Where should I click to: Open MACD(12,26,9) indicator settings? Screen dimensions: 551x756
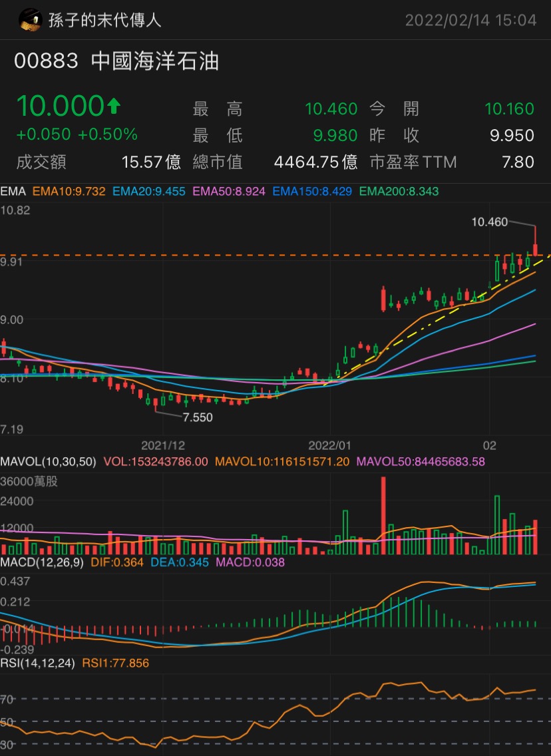coord(42,562)
